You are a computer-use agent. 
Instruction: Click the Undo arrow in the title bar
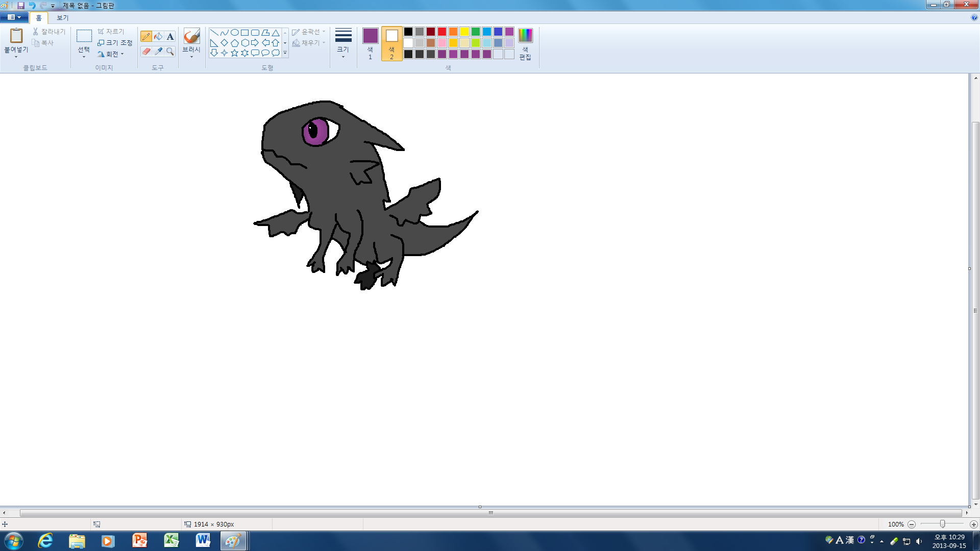32,5
